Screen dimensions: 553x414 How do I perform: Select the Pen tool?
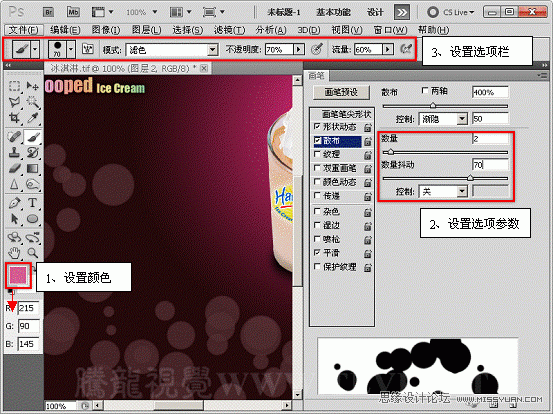coord(14,203)
